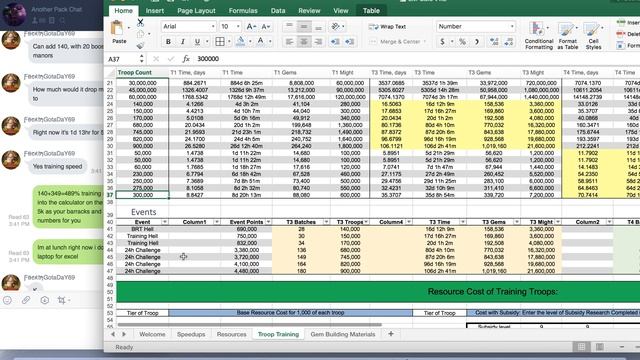Click the increase indent icon
The width and height of the screenshot is (640, 360).
[350, 41]
